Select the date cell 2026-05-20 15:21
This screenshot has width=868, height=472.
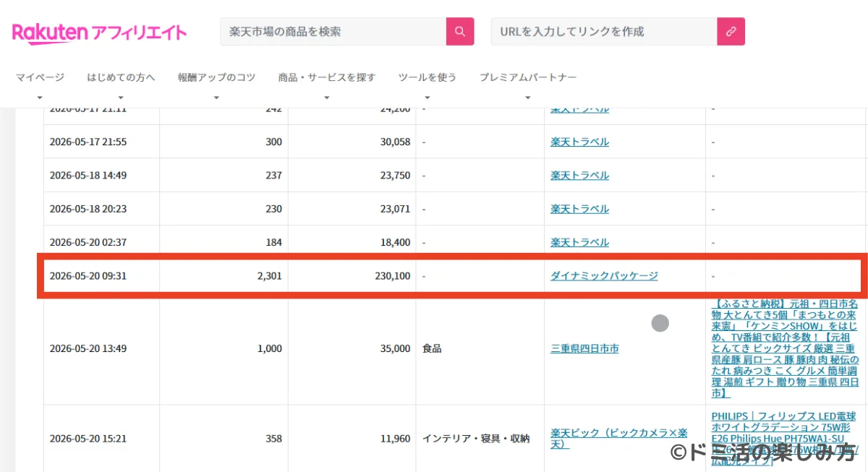88,438
